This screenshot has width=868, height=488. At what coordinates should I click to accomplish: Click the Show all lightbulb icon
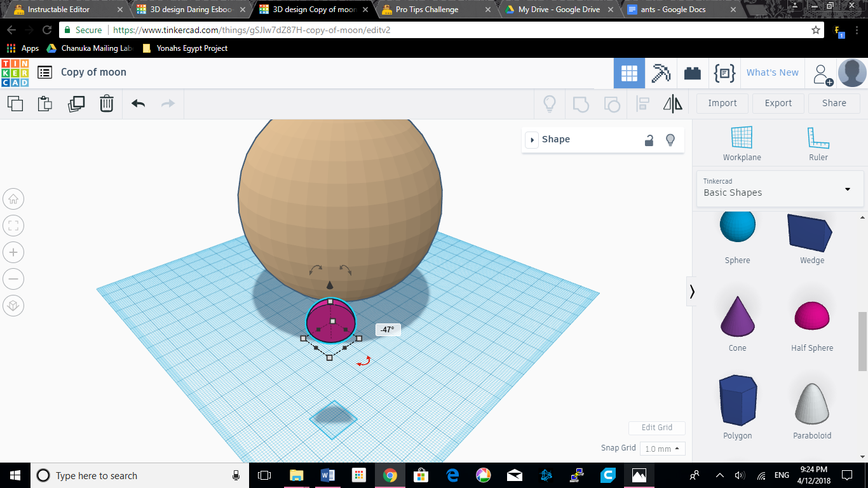(550, 104)
